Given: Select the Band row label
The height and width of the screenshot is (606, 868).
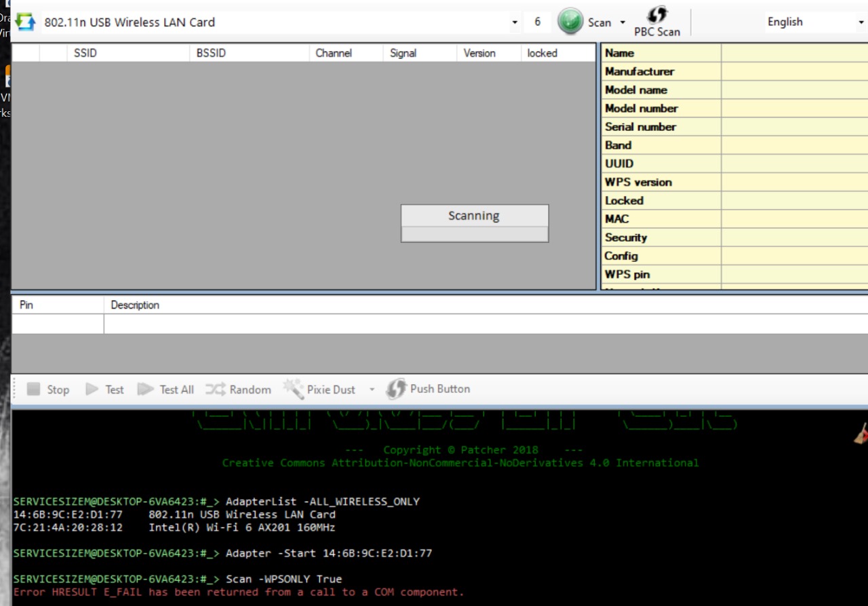Looking at the screenshot, I should click(x=618, y=145).
